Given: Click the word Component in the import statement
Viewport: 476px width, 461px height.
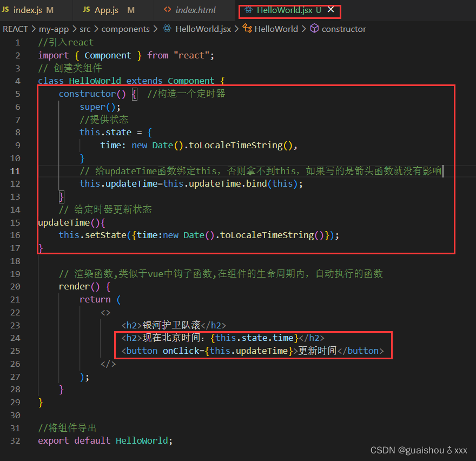Looking at the screenshot, I should coord(107,55).
